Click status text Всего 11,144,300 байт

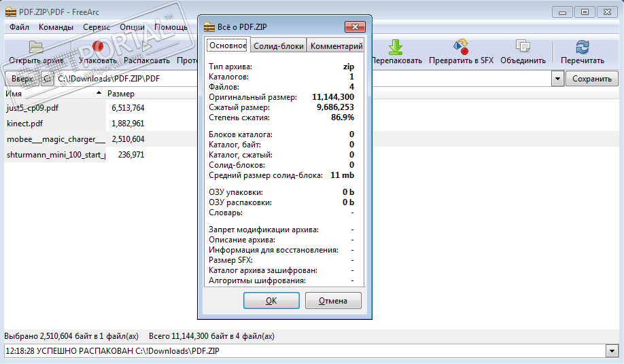pyautogui.click(x=211, y=336)
